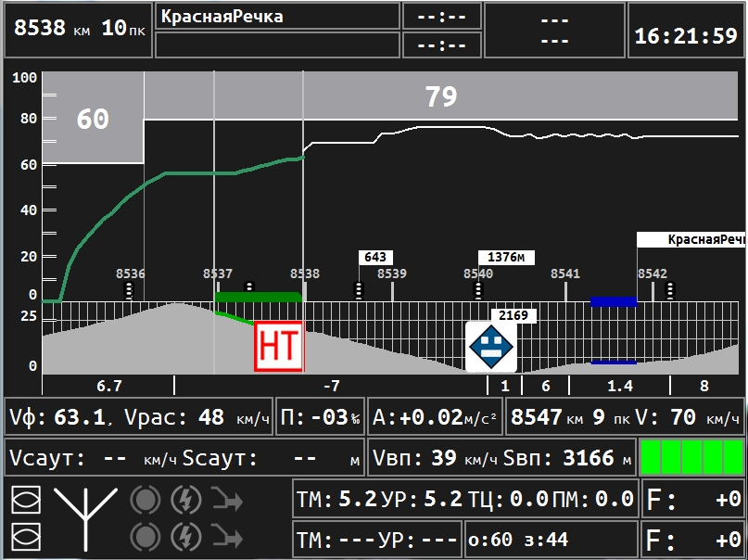This screenshot has height=560, width=748.
Task: Click the traffic signal below the 643 label
Action: click(x=359, y=291)
